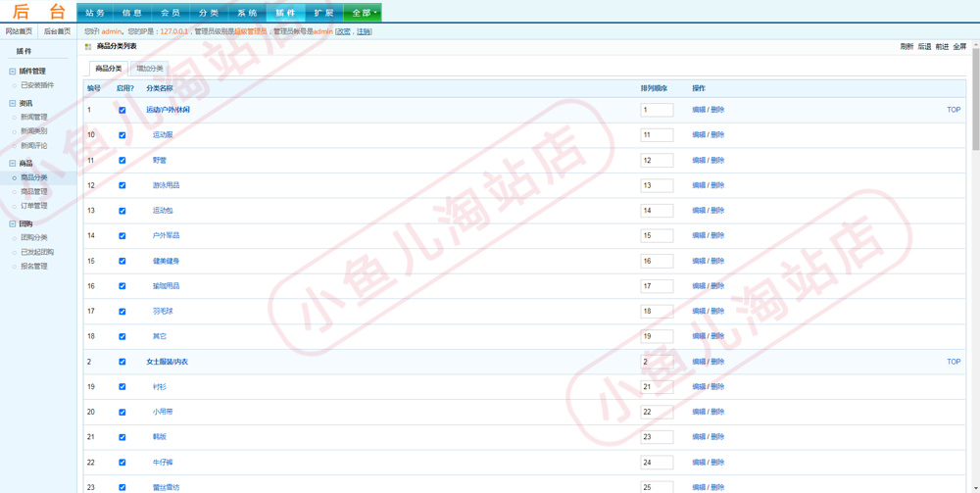Open the 信息 top menu
The image size is (980, 493).
[x=132, y=13]
